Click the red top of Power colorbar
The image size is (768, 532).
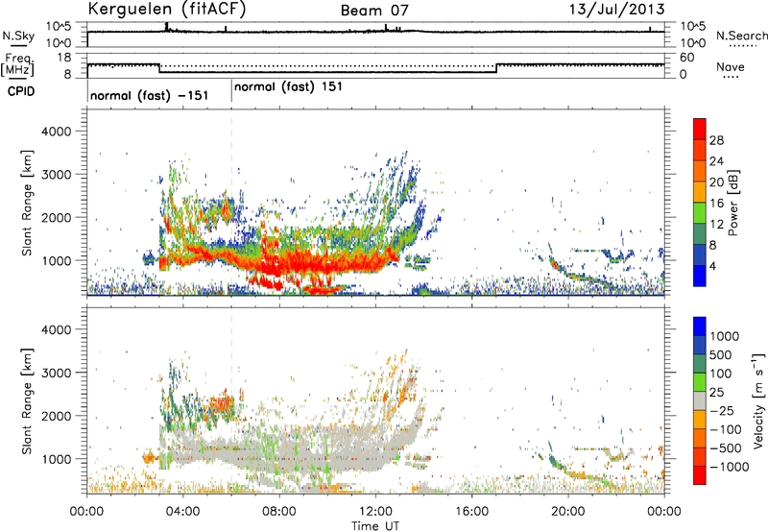coord(700,129)
